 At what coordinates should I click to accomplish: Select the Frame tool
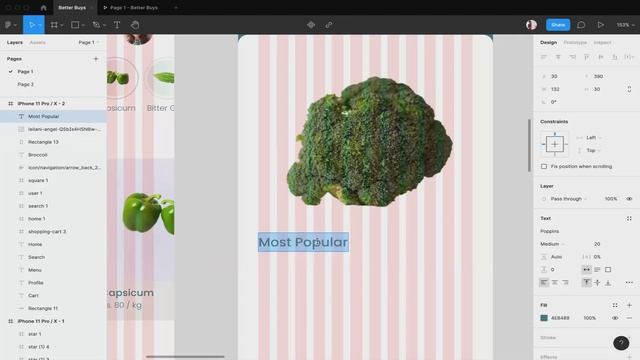(54, 25)
